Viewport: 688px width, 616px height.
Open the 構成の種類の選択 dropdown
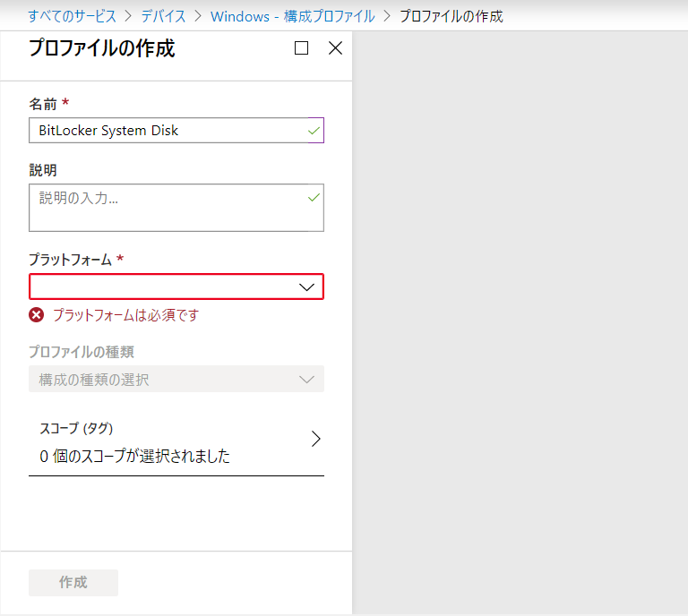click(176, 379)
